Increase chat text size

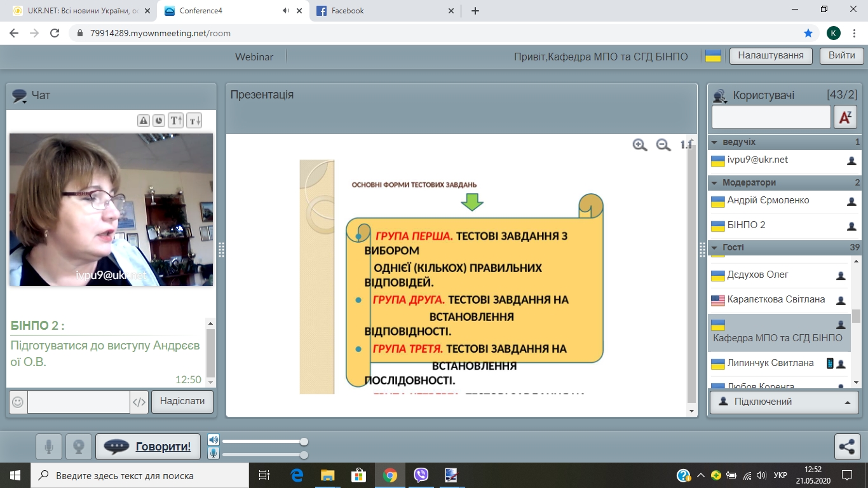(176, 121)
